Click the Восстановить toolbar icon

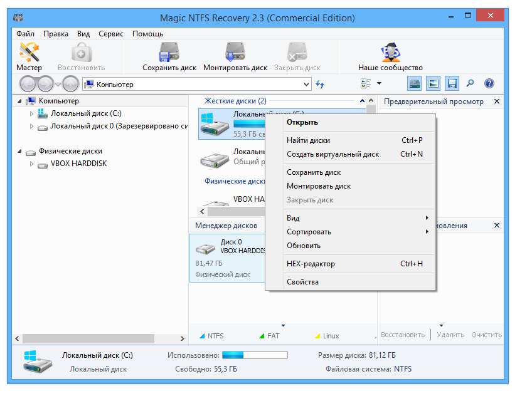(81, 53)
